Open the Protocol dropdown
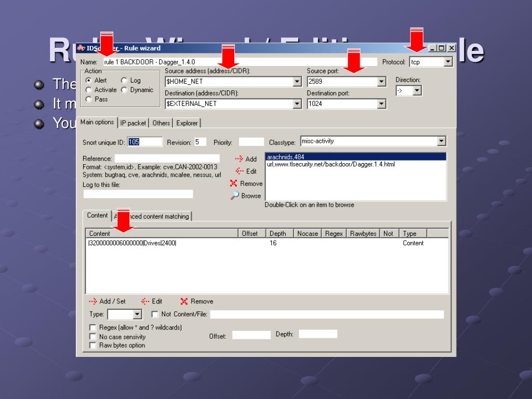Viewport: 532px width, 399px height. tap(448, 62)
